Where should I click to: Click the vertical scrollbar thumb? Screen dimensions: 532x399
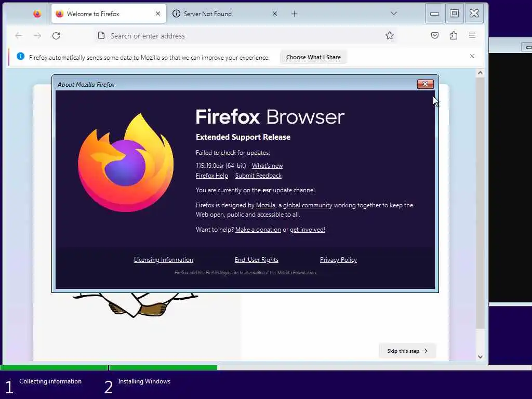tap(480, 203)
